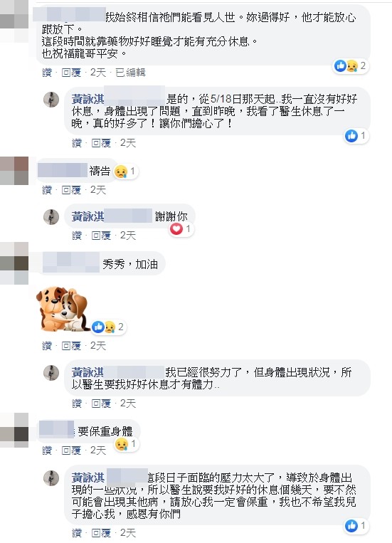Like the 我已經很努力了 reply
Screen dimensions: 392x543
[77, 403]
